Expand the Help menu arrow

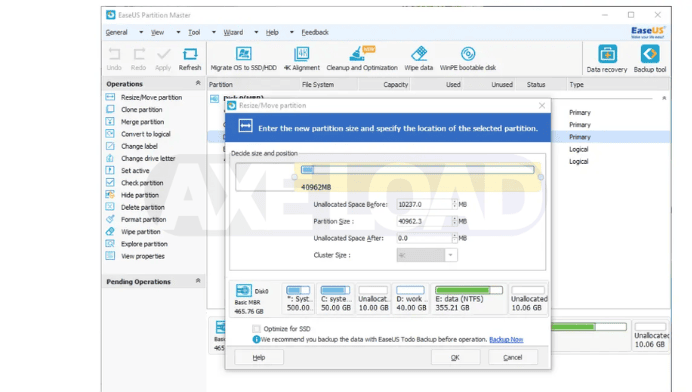pos(291,32)
